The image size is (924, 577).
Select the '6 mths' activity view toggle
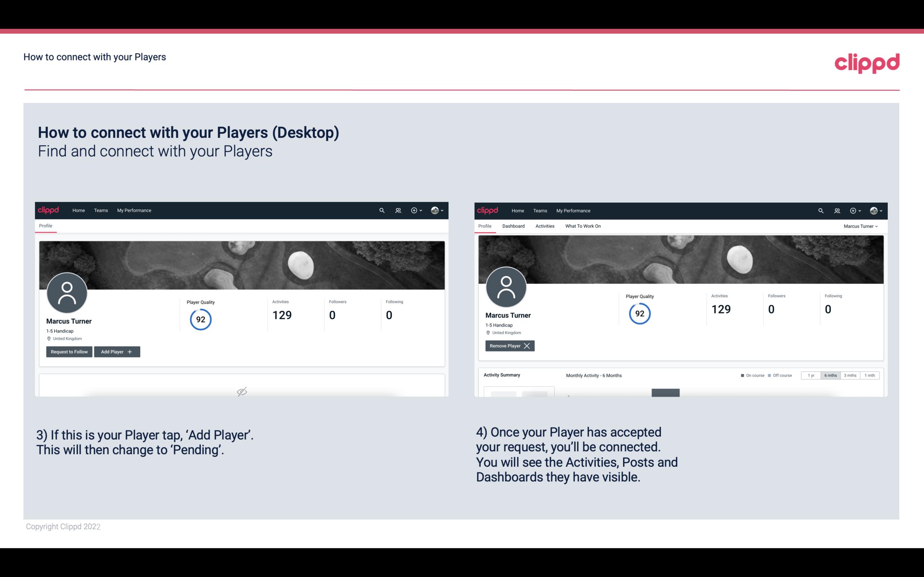coord(829,375)
